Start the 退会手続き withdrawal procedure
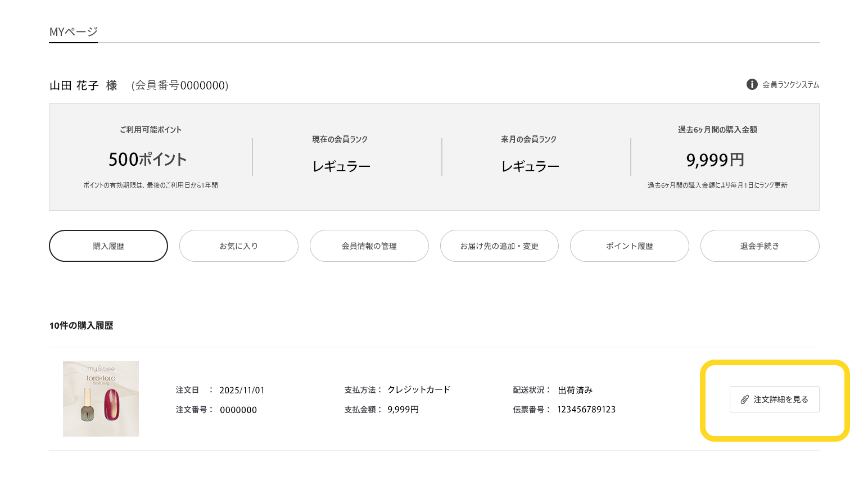 tap(759, 246)
